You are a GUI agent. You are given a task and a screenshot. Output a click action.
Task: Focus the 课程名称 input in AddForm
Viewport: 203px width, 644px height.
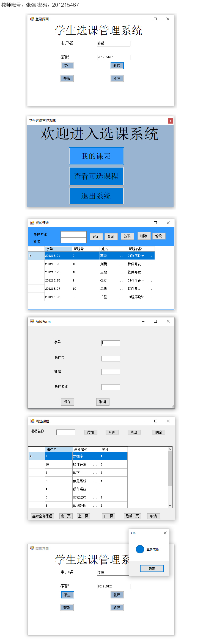pos(111,387)
